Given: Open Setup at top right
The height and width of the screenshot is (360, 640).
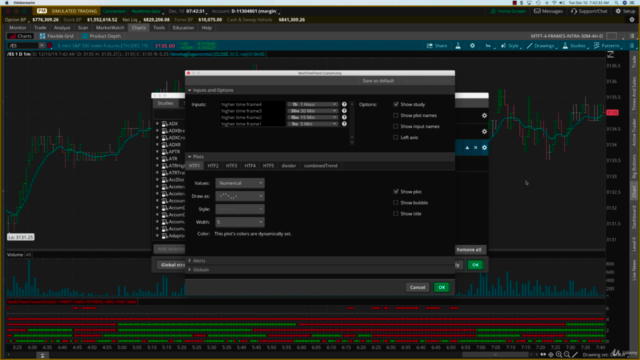Looking at the screenshot, I should point(625,11).
